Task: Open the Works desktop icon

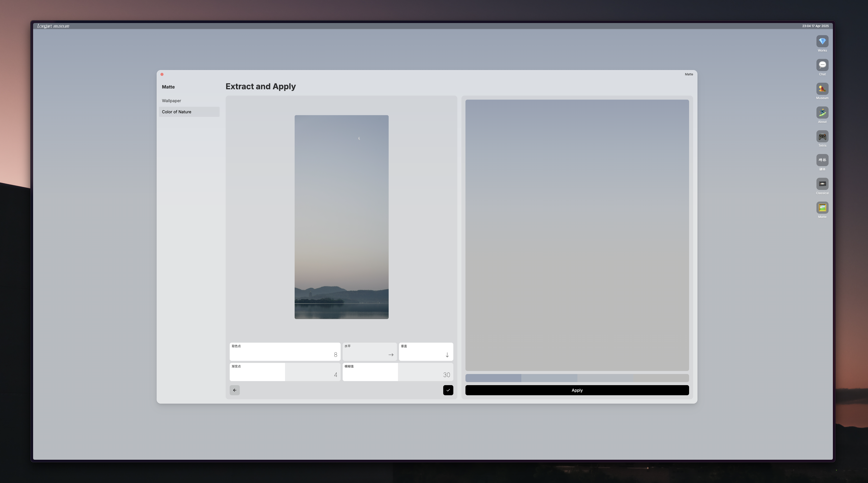Action: point(822,41)
